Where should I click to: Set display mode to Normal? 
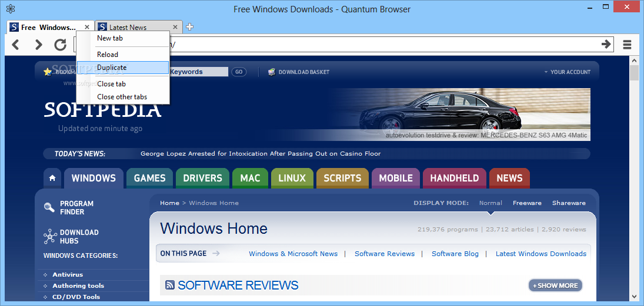pos(490,203)
